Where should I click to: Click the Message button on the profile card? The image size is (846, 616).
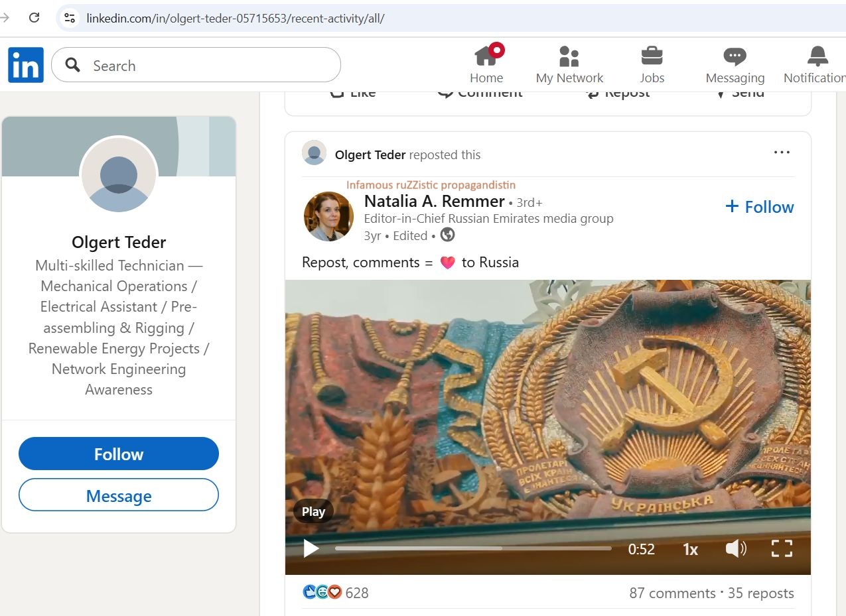[x=119, y=495]
